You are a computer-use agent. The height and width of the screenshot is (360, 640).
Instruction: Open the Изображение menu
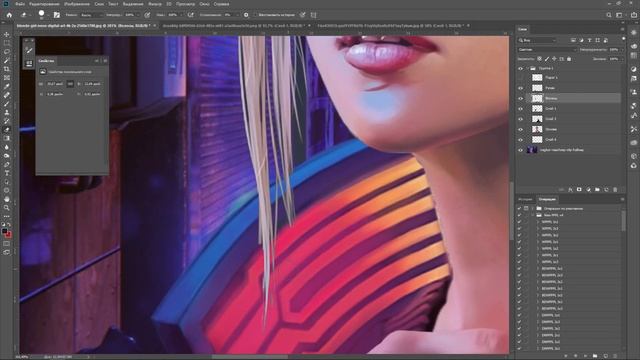click(x=77, y=4)
